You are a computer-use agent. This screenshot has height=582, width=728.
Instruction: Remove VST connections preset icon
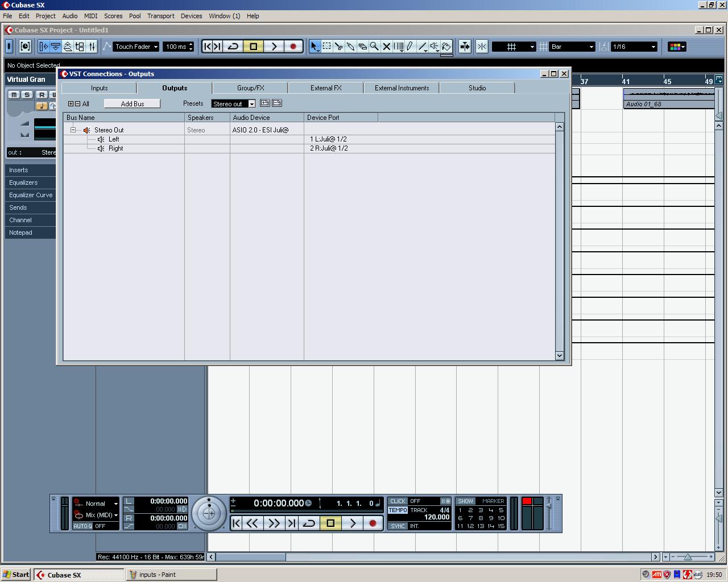(x=277, y=103)
